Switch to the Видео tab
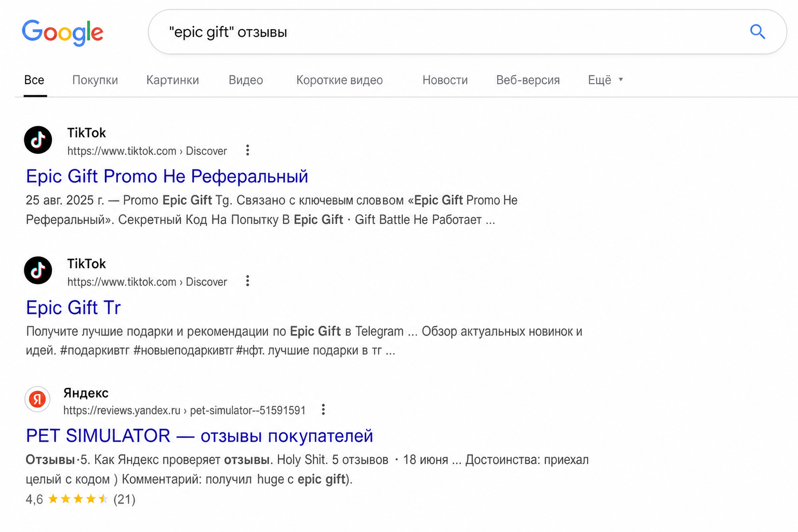 tap(246, 80)
